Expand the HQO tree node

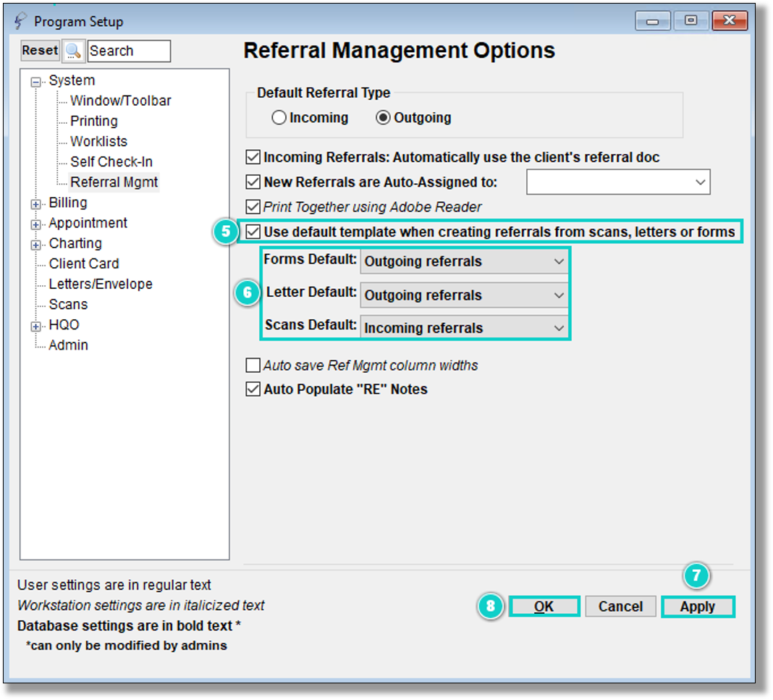coord(35,326)
